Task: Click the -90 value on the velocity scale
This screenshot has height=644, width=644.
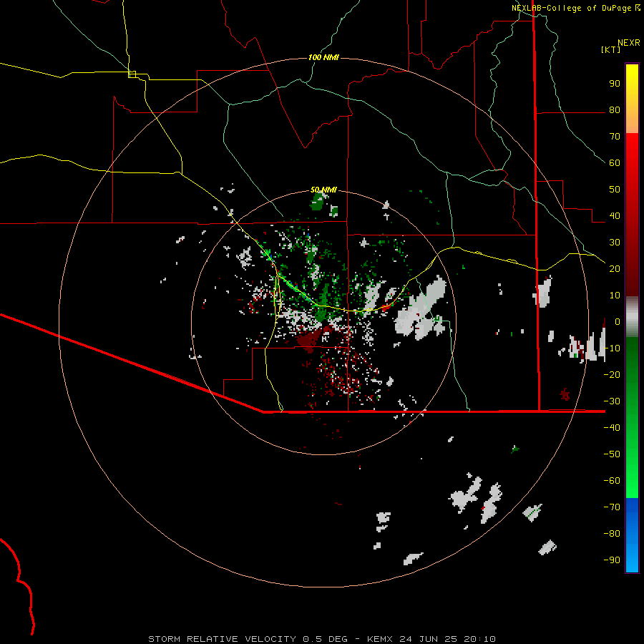Action: pyautogui.click(x=612, y=560)
